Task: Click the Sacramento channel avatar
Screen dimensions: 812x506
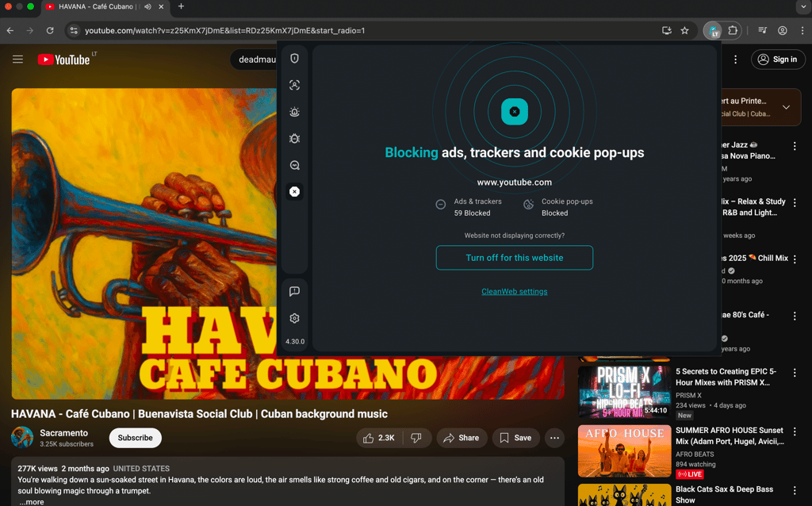Action: (22, 438)
